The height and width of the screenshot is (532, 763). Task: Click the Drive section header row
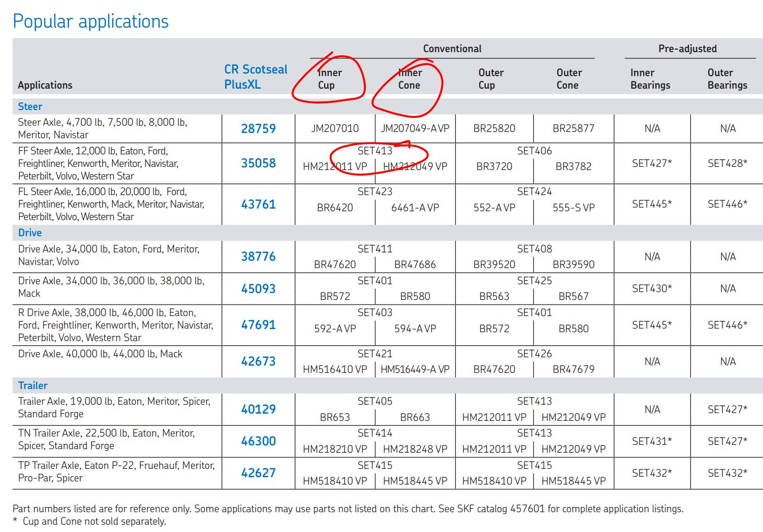(x=30, y=233)
